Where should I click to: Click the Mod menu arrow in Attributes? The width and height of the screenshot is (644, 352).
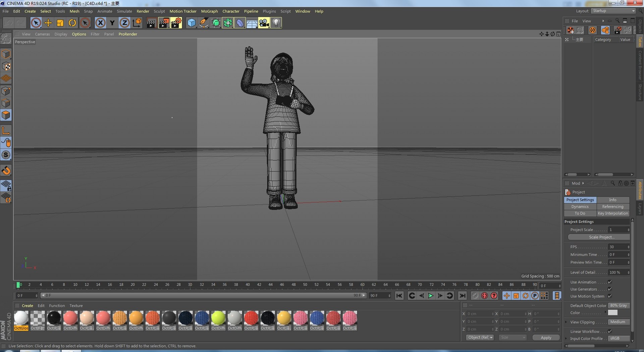tap(583, 183)
